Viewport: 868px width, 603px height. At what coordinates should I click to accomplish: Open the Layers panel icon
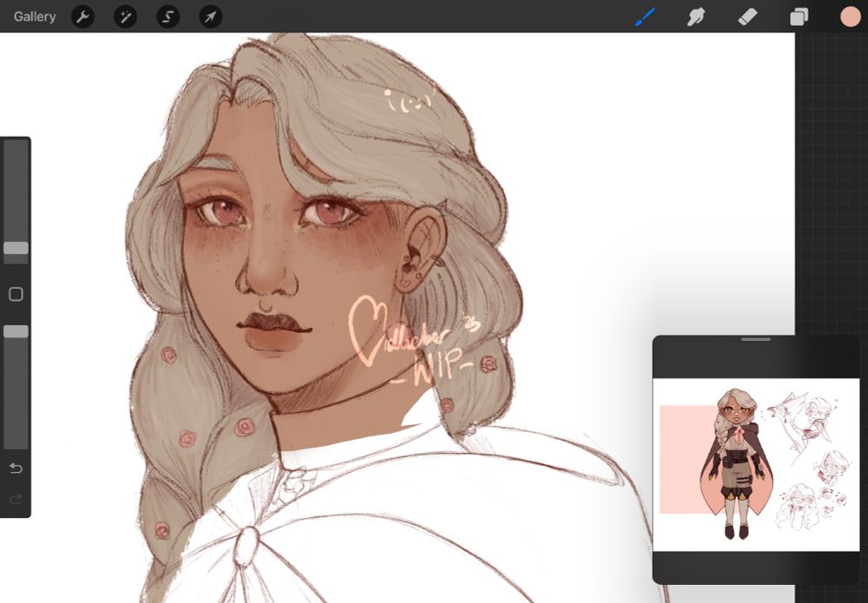(798, 16)
